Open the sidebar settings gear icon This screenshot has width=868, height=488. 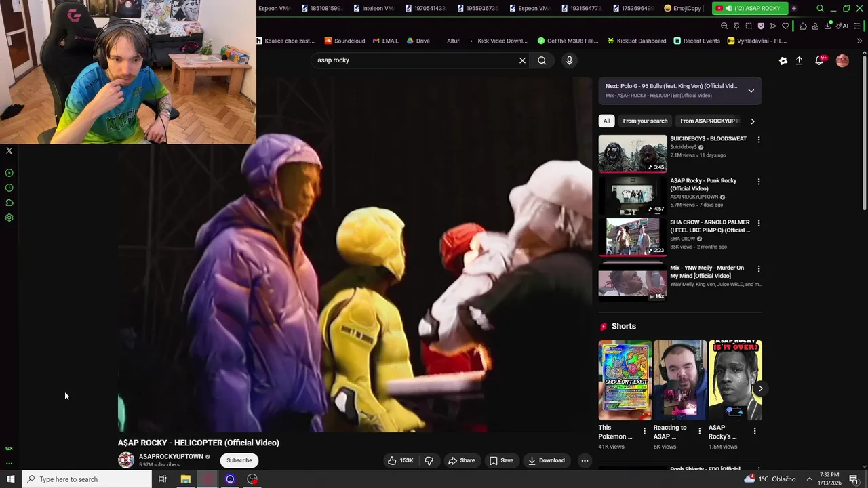pyautogui.click(x=9, y=218)
